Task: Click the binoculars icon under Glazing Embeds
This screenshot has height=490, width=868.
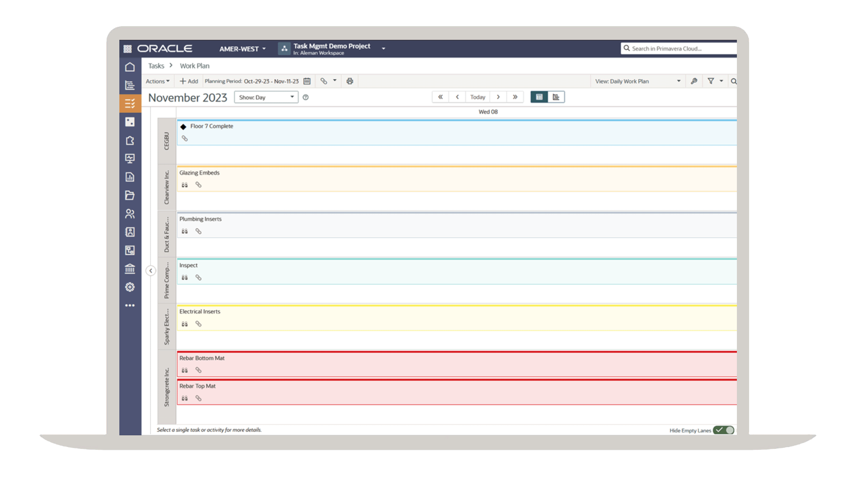Action: [x=184, y=185]
